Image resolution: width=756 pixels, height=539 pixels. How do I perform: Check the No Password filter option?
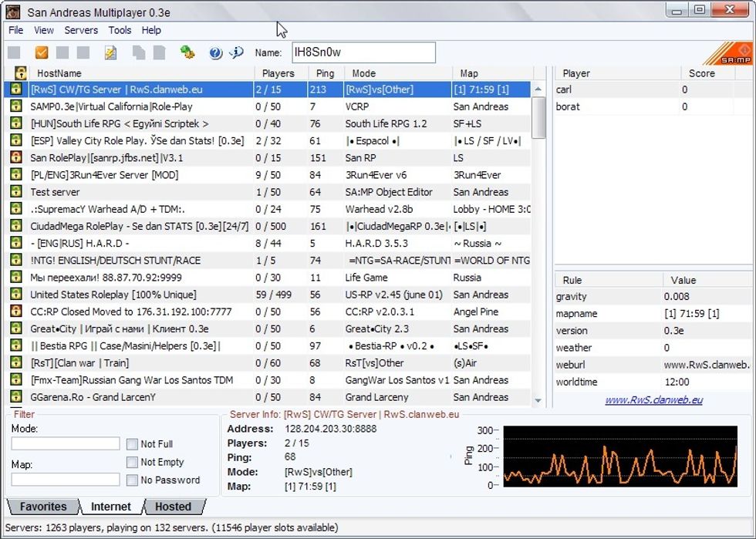(x=132, y=480)
